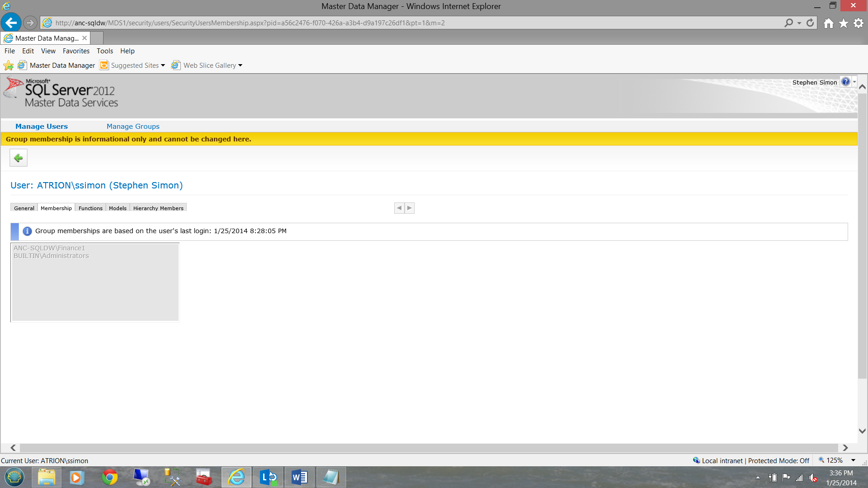Open the zoom level 125% dropdown arrow

(853, 460)
